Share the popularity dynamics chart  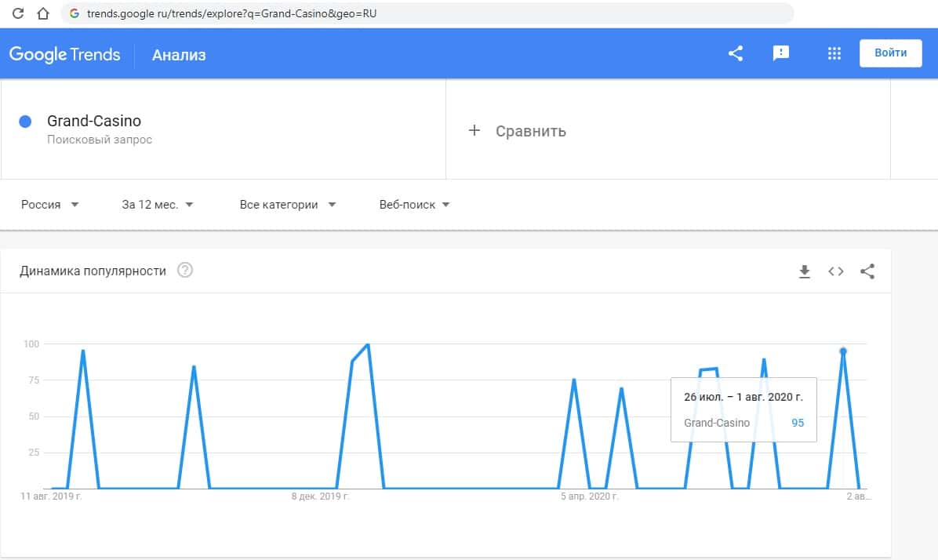point(867,271)
